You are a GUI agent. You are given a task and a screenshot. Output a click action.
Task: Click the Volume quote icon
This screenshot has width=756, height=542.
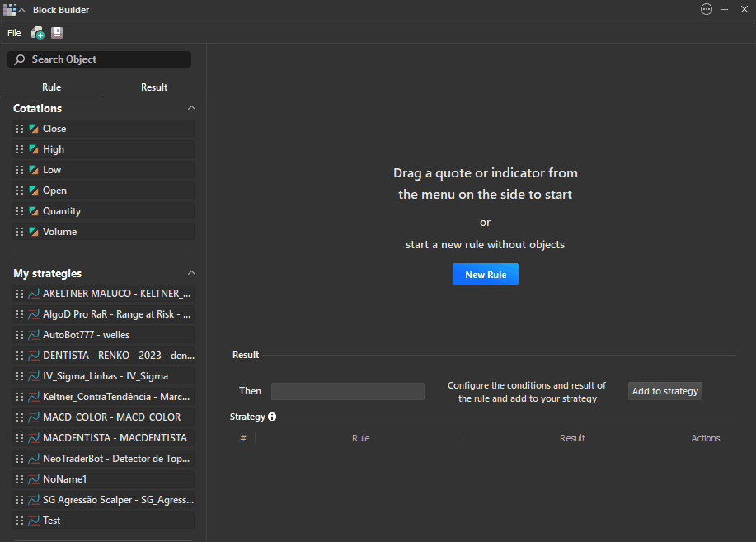point(34,232)
